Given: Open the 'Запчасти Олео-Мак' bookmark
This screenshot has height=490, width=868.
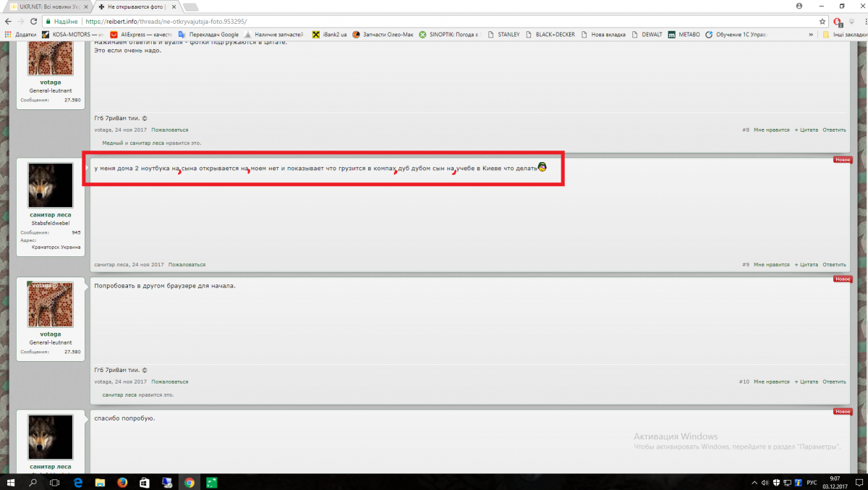Looking at the screenshot, I should 383,34.
